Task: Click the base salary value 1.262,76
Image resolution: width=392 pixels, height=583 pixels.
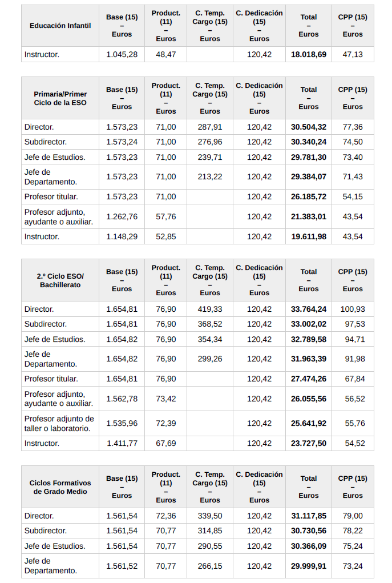Action: tap(122, 216)
